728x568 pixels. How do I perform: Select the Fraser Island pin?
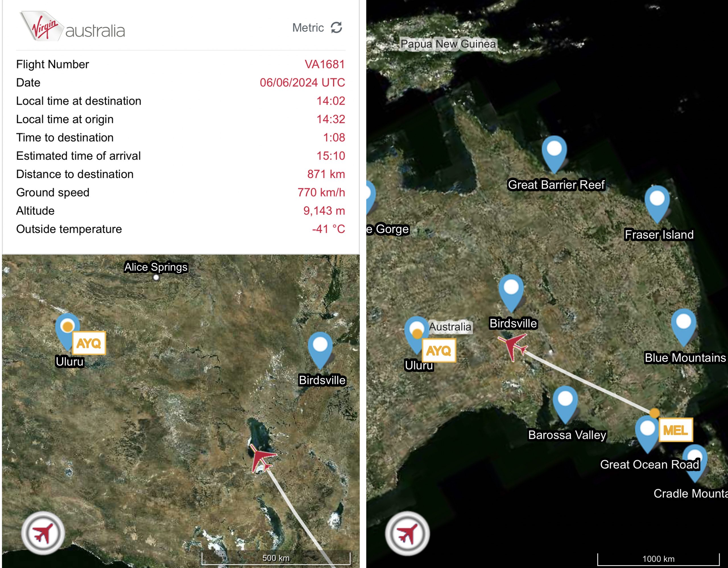pos(657,204)
